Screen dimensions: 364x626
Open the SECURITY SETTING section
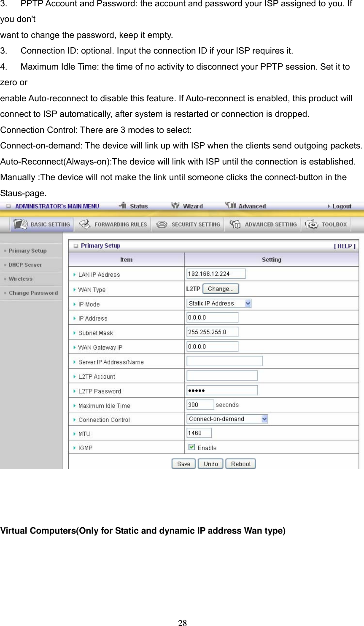(x=187, y=224)
